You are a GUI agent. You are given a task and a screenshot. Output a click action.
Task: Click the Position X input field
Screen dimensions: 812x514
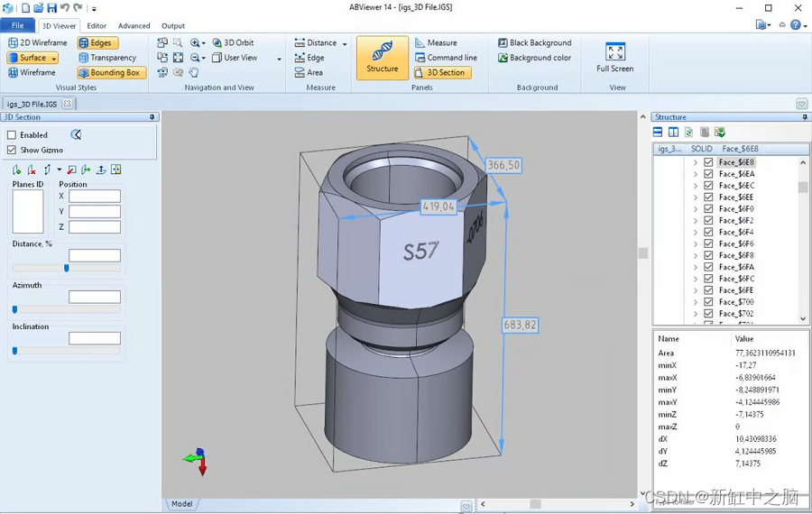tap(95, 196)
